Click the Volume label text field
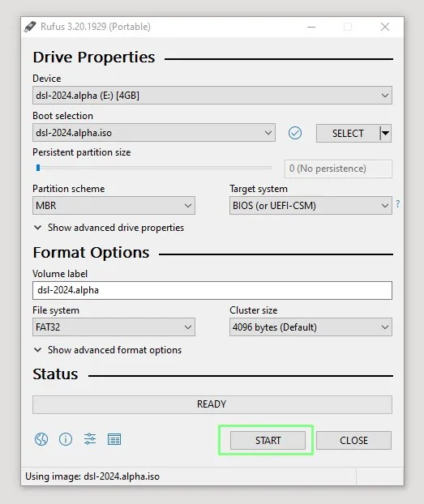424x504 pixels. click(x=212, y=290)
